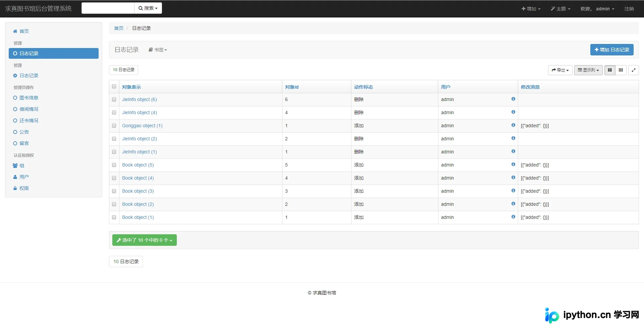Click the fullscreen expand icon
644x329 pixels.
[634, 70]
